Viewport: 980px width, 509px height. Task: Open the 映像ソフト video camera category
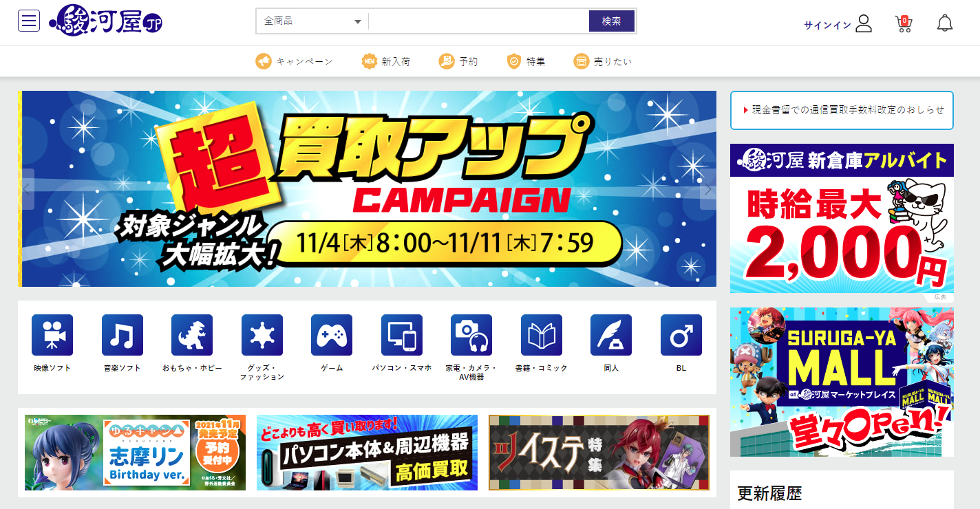pyautogui.click(x=52, y=335)
